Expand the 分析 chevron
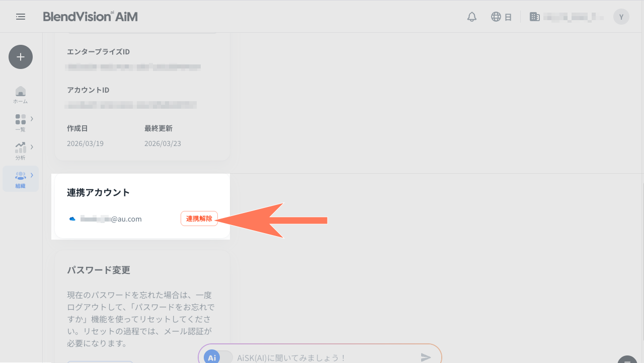This screenshot has width=644, height=363. [32, 147]
